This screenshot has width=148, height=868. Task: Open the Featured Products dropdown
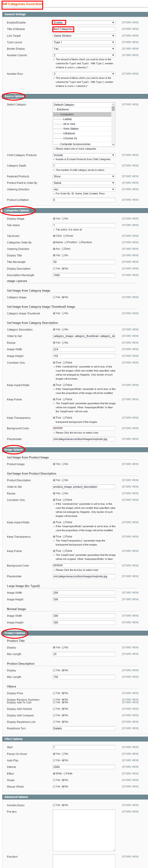coord(84,176)
